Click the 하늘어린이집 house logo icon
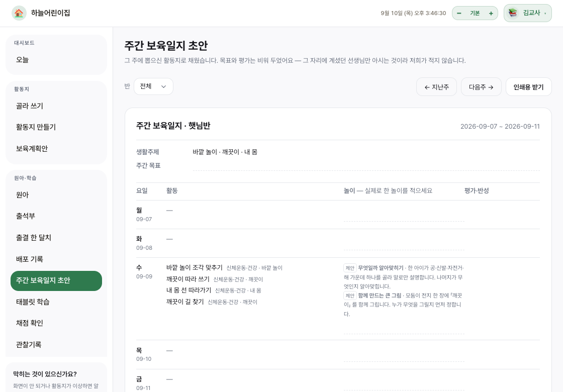Image resolution: width=563 pixels, height=392 pixels. coord(19,13)
